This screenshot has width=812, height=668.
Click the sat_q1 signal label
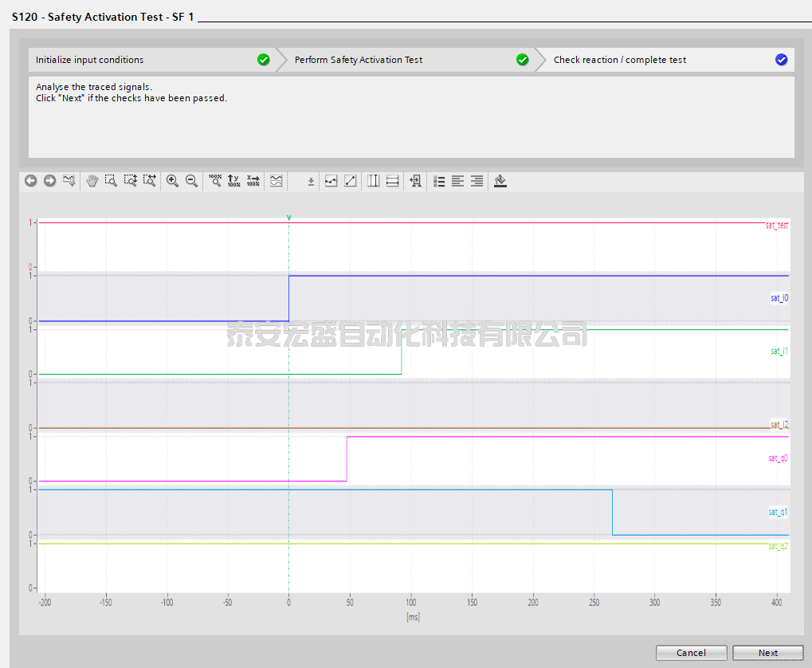coord(778,512)
